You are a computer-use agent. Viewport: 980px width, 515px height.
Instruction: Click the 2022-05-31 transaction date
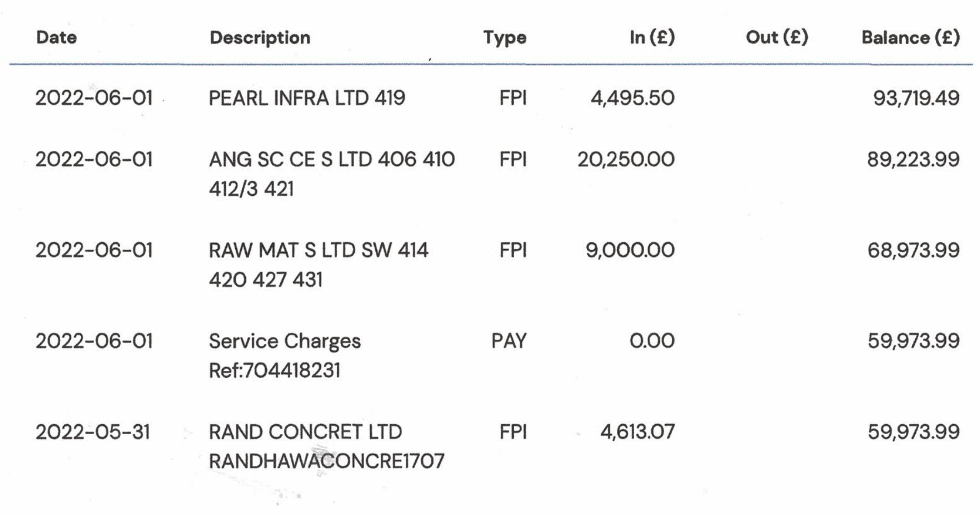(92, 432)
